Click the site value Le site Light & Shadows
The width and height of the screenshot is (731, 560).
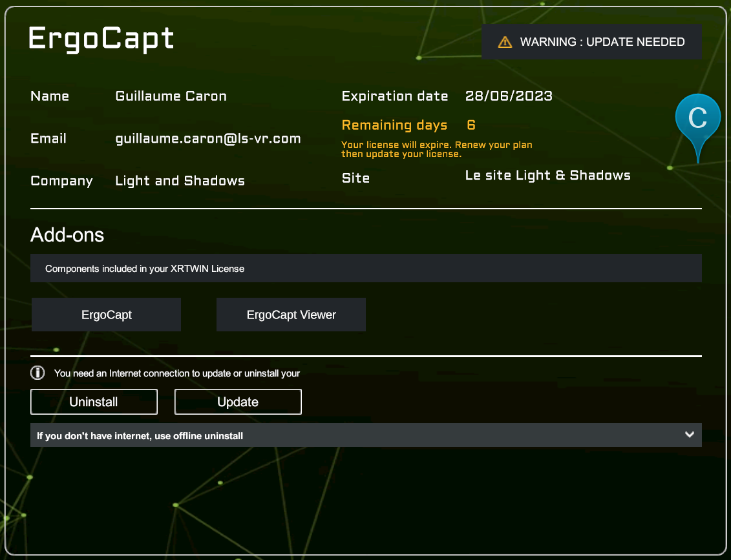pyautogui.click(x=548, y=175)
